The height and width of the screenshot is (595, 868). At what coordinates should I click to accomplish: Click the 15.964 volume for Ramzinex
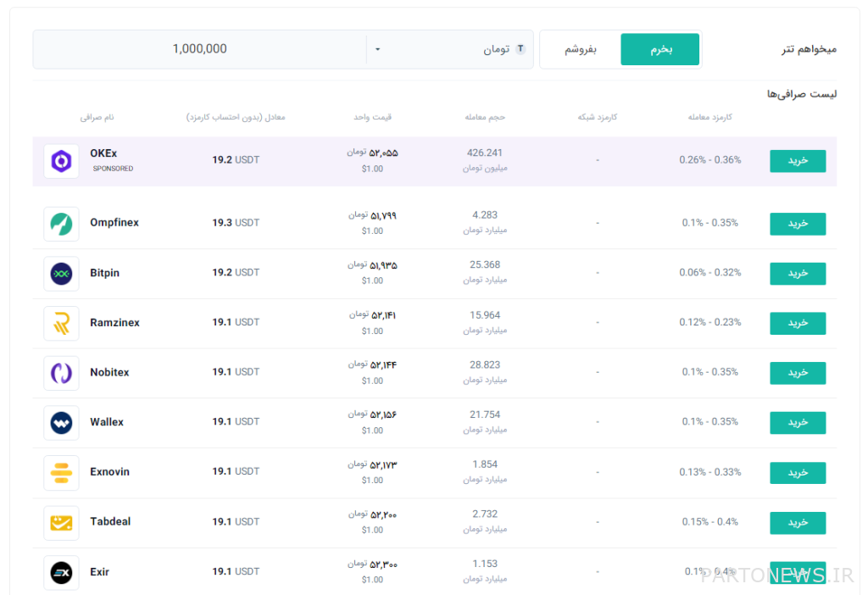485,315
